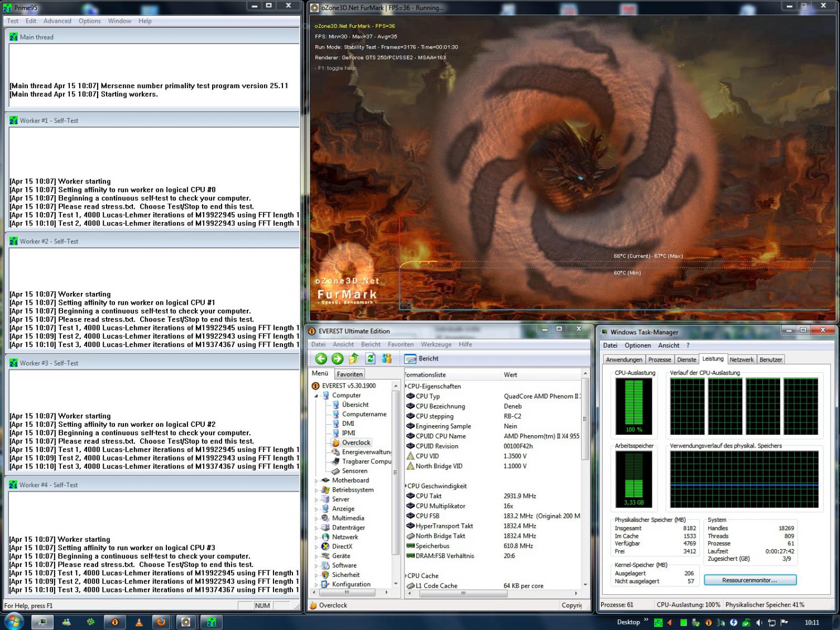Click the Main thread window icon in Prime95
The image size is (840, 630).
point(13,37)
